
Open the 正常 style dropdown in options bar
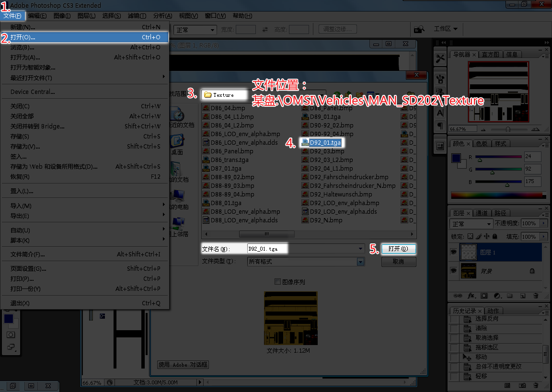point(195,30)
